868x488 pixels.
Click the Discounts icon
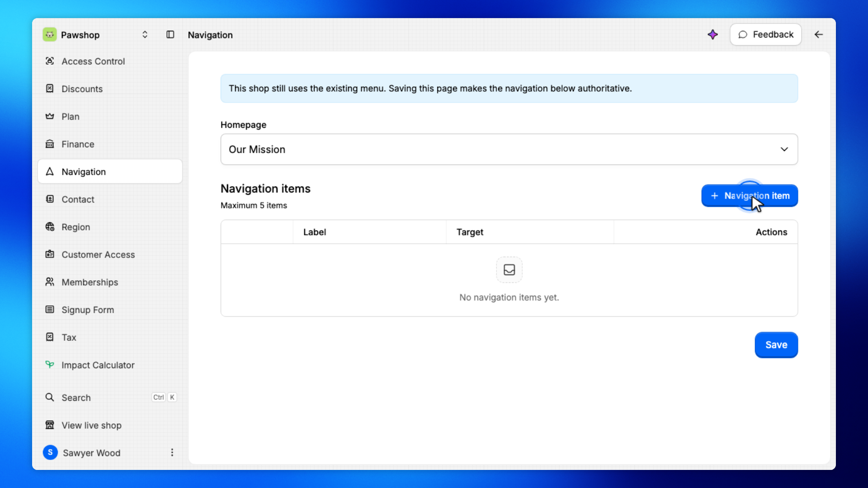50,89
